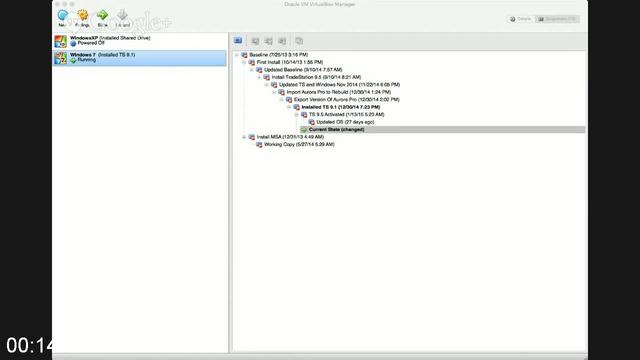Click the green Running status arrow icon
This screenshot has width=640, height=360.
(73, 60)
